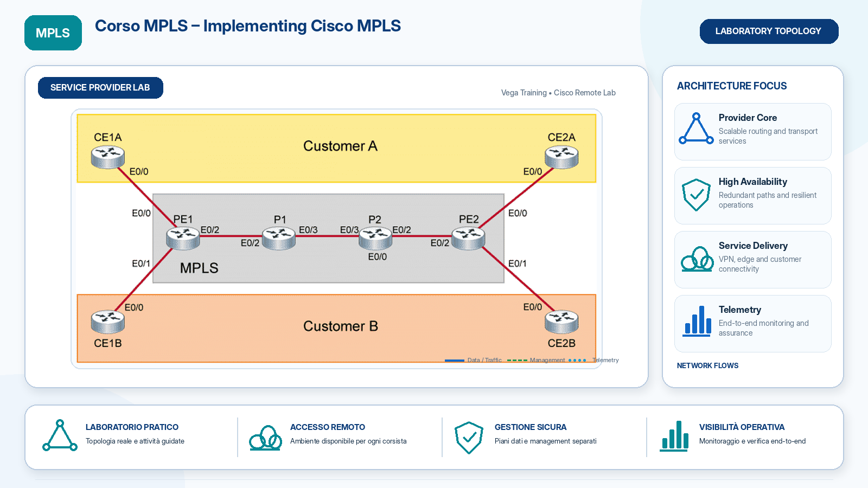Click the Customer B label
868x488 pixels.
coord(341,326)
